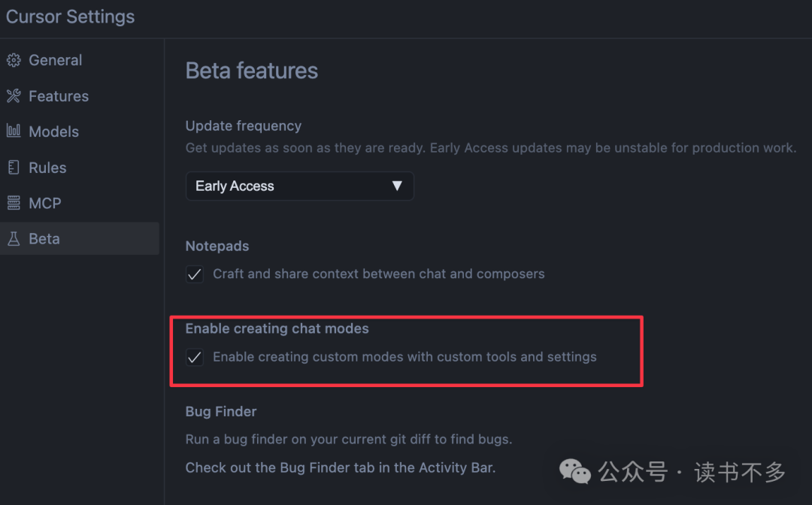Click the highlighted "Enable creating chat modes" heading
Viewport: 812px width, 505px height.
tap(277, 328)
